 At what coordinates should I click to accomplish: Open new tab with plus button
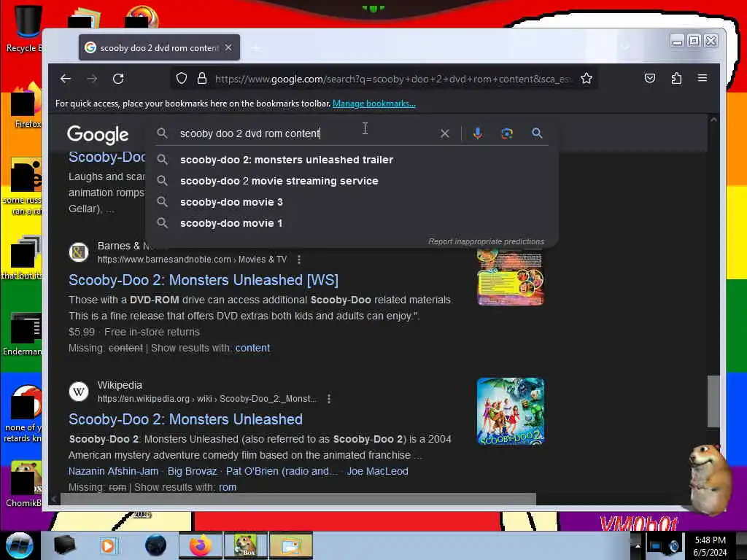click(x=256, y=47)
